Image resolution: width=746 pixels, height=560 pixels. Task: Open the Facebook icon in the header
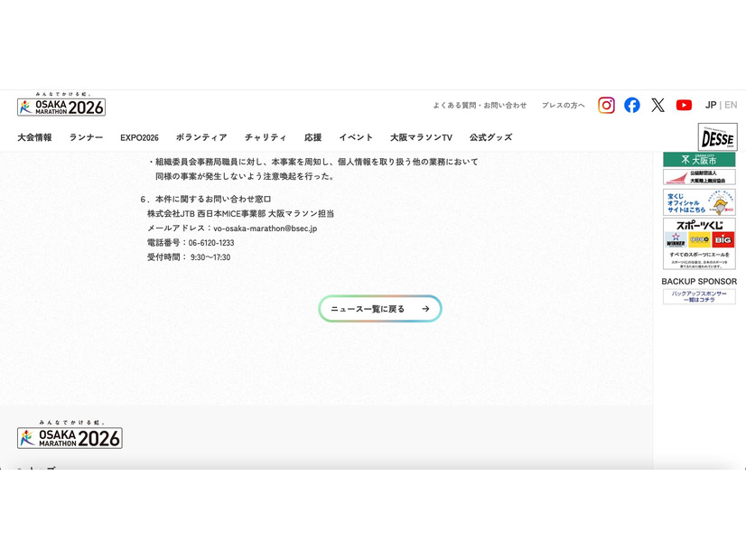[x=631, y=105]
